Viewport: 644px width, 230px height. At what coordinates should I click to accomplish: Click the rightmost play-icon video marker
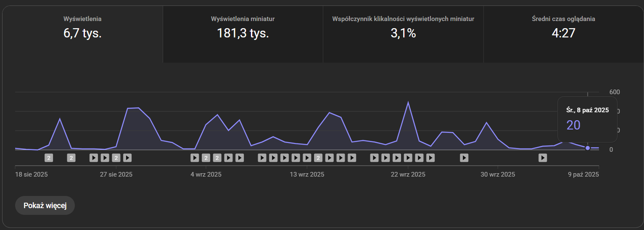point(543,158)
